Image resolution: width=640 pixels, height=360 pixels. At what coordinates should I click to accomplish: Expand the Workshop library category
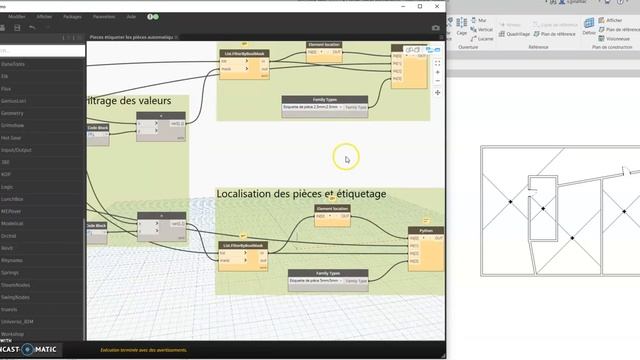[x=12, y=334]
